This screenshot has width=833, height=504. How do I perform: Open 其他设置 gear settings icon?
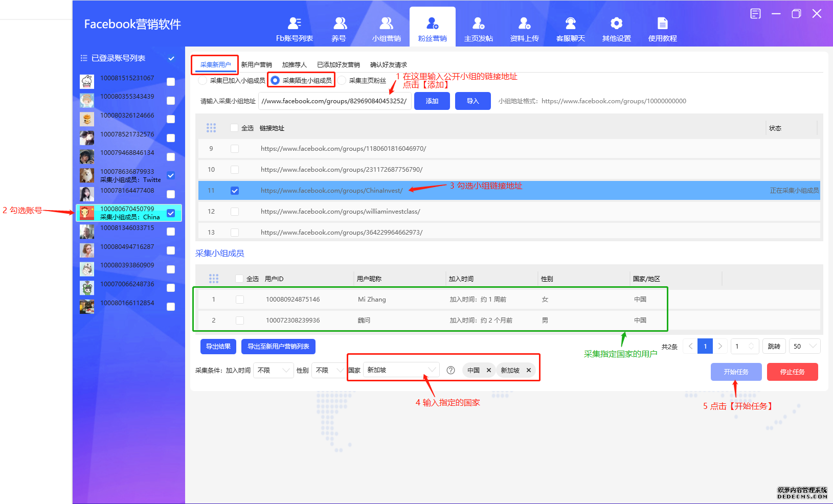tap(616, 24)
